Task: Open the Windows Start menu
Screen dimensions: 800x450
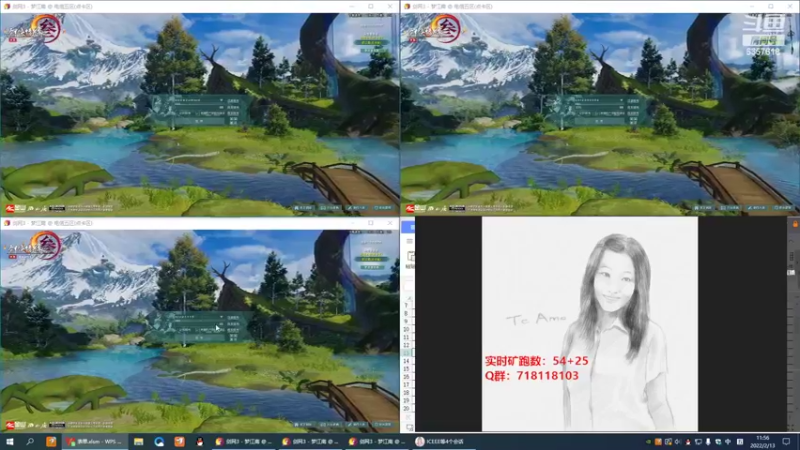Action: pyautogui.click(x=9, y=441)
